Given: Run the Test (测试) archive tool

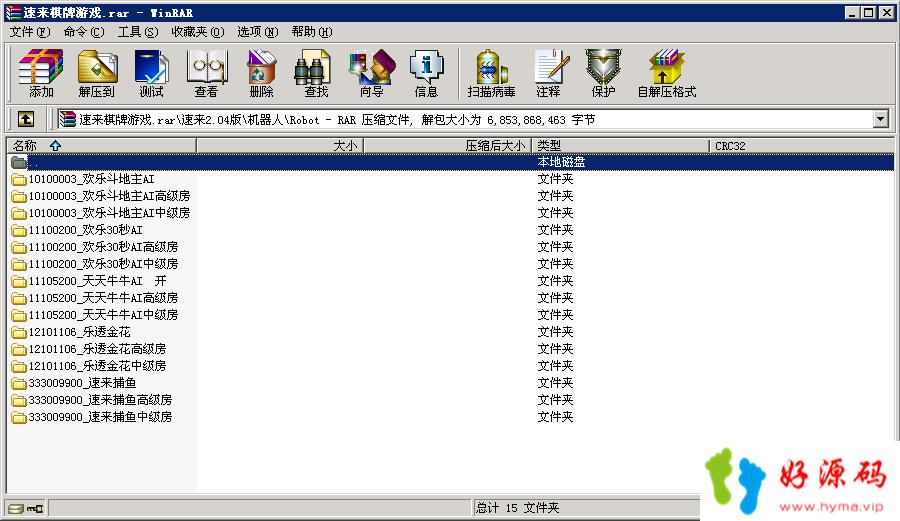Looking at the screenshot, I should pyautogui.click(x=152, y=73).
